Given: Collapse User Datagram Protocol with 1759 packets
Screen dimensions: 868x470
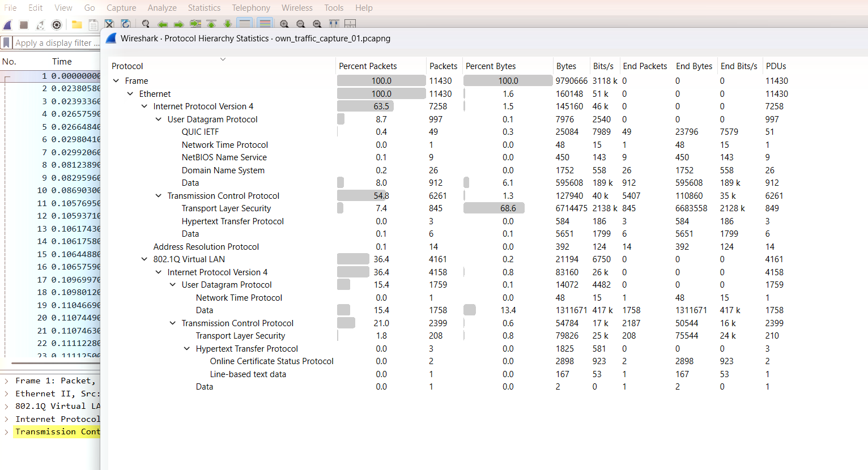Looking at the screenshot, I should pos(173,285).
